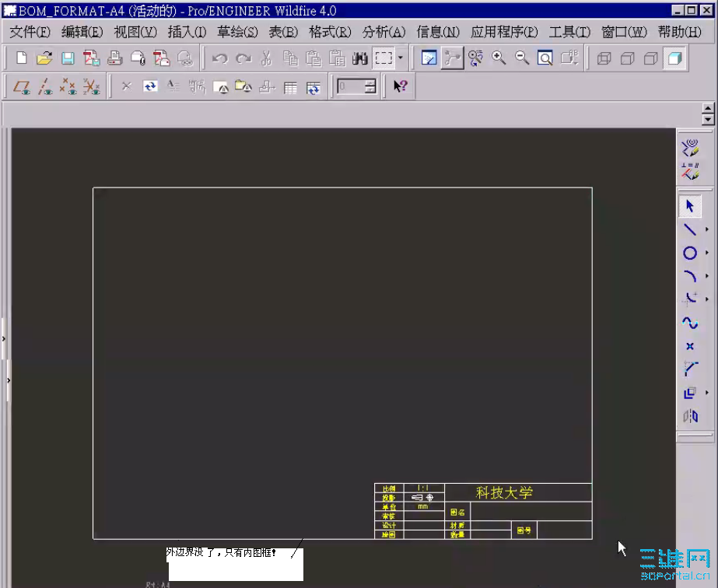Click the context help arrow
The height and width of the screenshot is (588, 718).
click(x=400, y=86)
